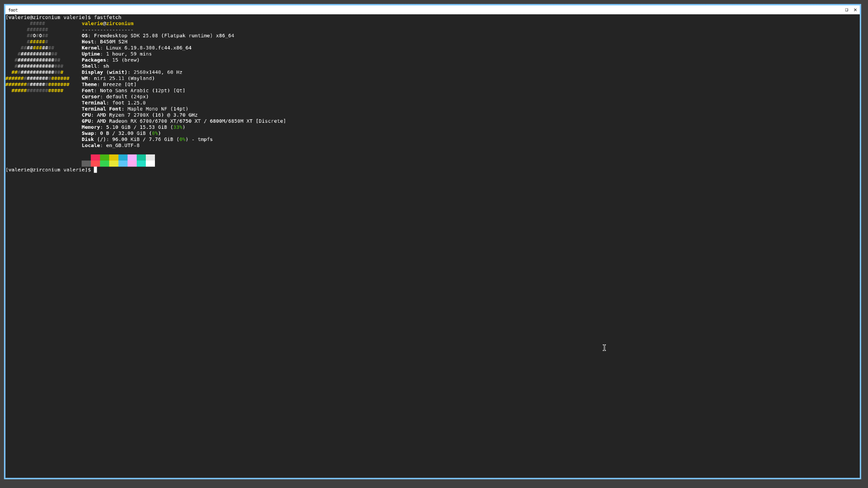Image resolution: width=868 pixels, height=488 pixels.
Task: Click the terminal block cursor at the prompt
Action: [x=95, y=170]
